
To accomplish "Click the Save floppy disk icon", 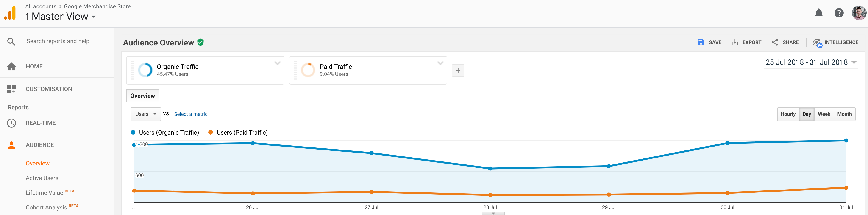I will click(x=701, y=42).
